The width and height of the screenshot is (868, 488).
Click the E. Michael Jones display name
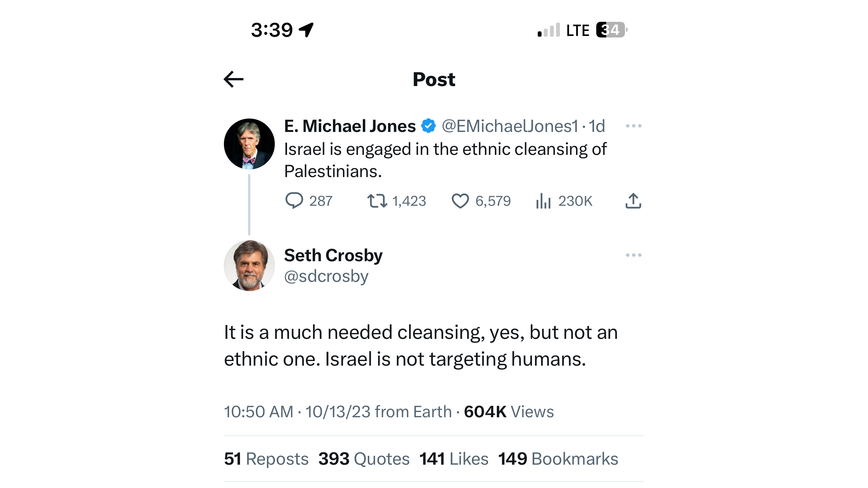coord(350,126)
